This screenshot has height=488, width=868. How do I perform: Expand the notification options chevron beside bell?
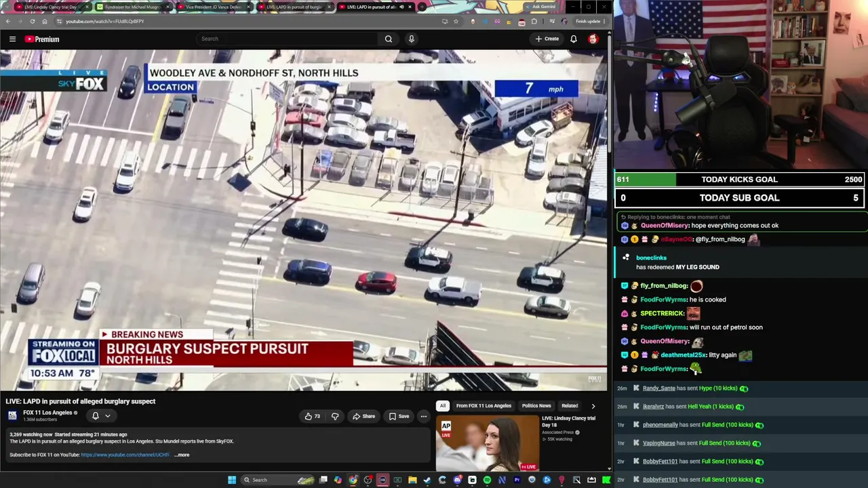click(107, 416)
